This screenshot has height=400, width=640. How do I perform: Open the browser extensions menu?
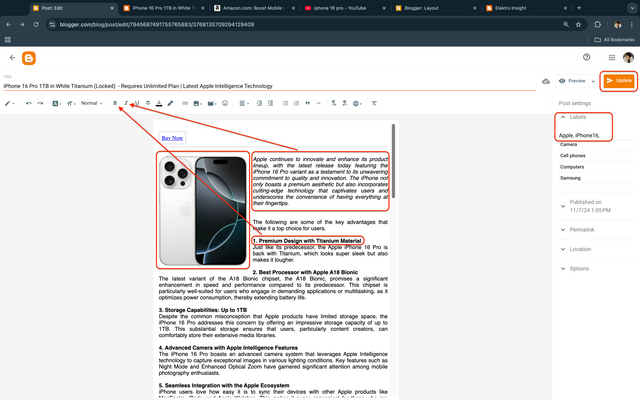pyautogui.click(x=598, y=24)
